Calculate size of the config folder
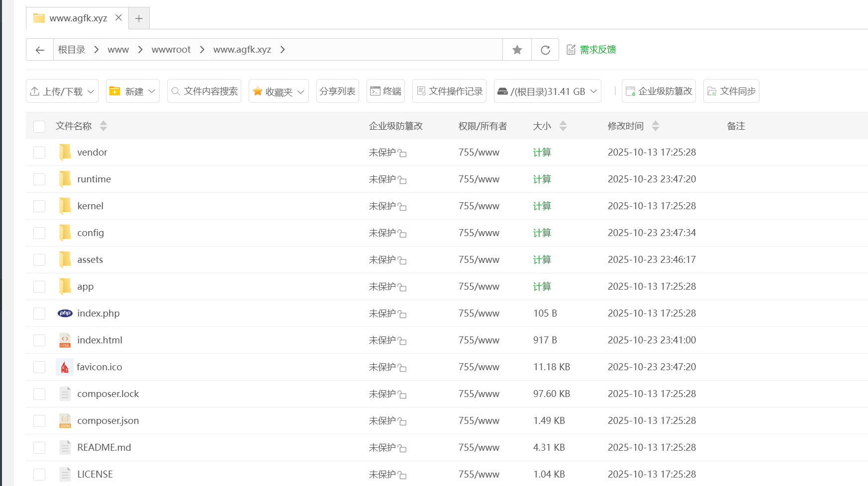Screen dimensions: 868x486 click(542, 233)
